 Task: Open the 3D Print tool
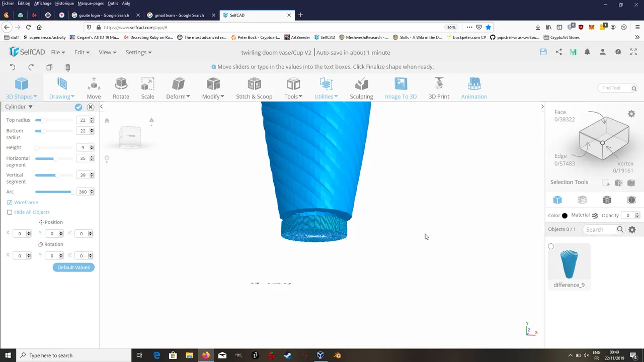(439, 88)
